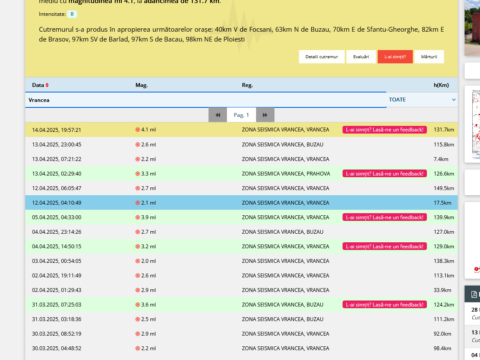This screenshot has height=360, width=480.
Task: Focus the Vrancea filter input field
Action: (x=206, y=100)
